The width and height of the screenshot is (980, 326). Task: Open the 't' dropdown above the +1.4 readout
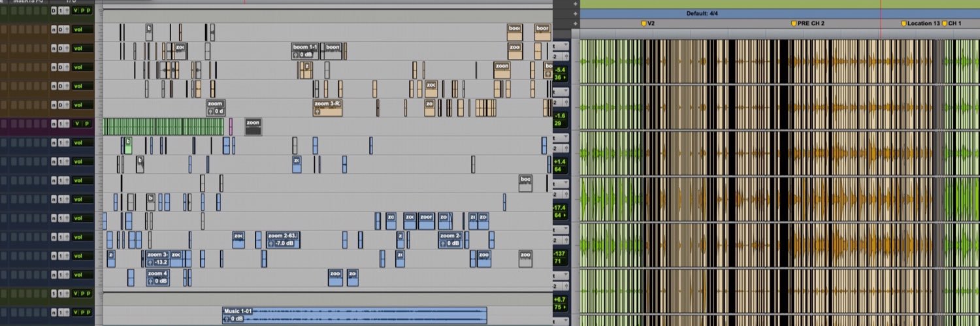pyautogui.click(x=561, y=139)
